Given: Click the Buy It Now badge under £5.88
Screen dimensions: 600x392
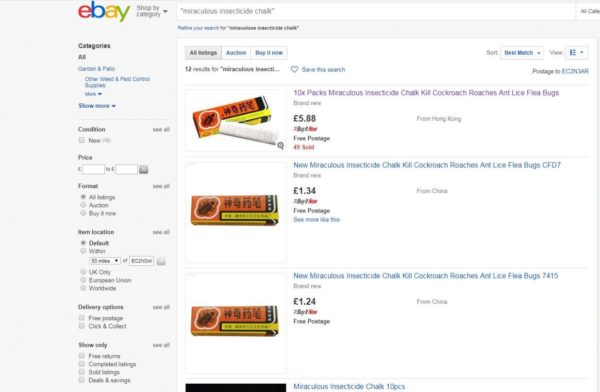Looking at the screenshot, I should (305, 129).
